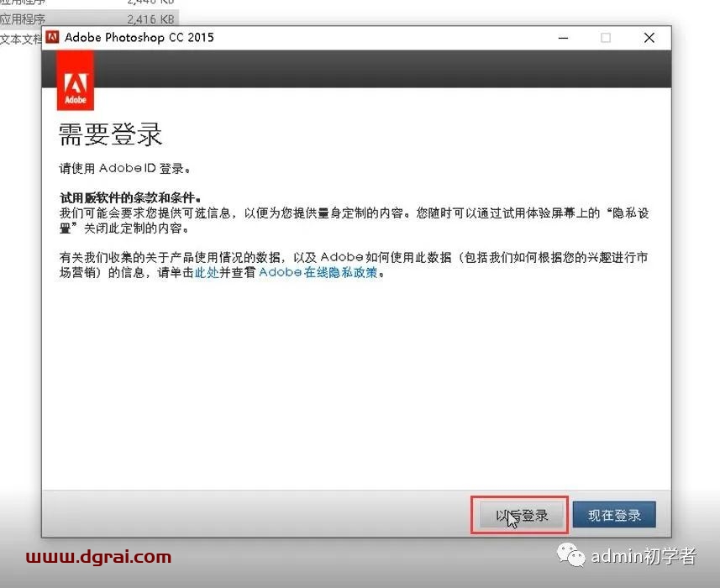Viewport: 720px width, 588px height.
Task: Click the 以后登录 (sign in later) button
Action: click(x=522, y=515)
